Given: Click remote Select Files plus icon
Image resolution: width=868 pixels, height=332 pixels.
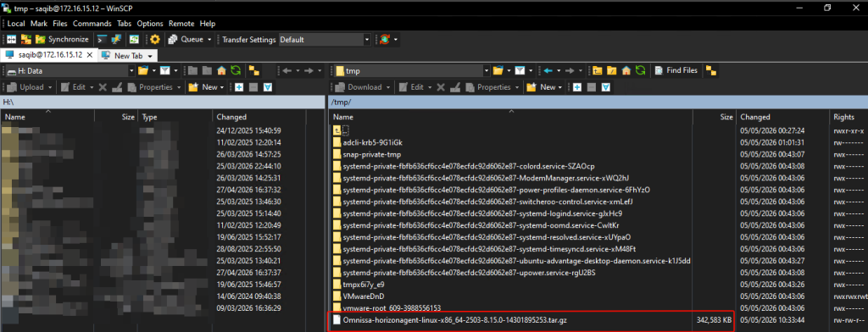Looking at the screenshot, I should pyautogui.click(x=577, y=87).
